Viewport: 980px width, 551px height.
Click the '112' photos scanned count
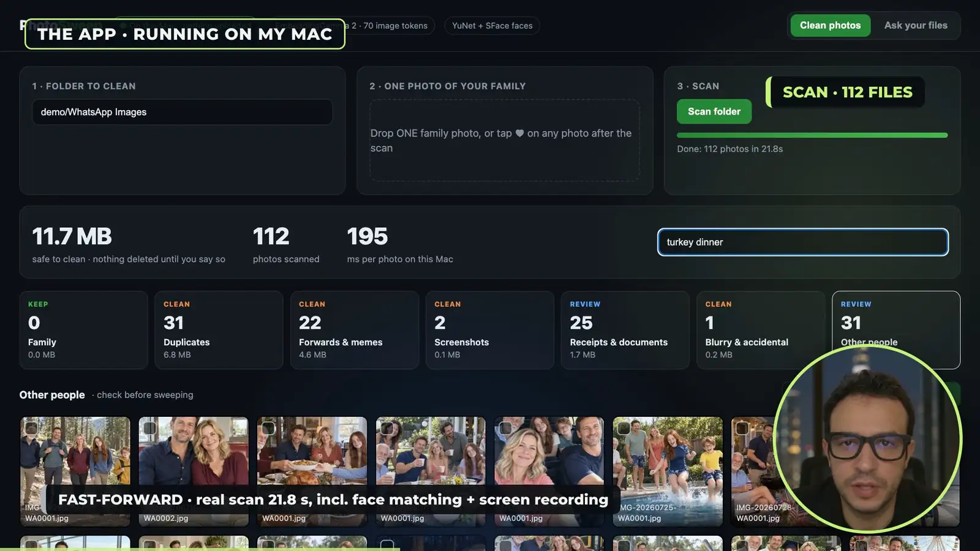[x=271, y=236]
